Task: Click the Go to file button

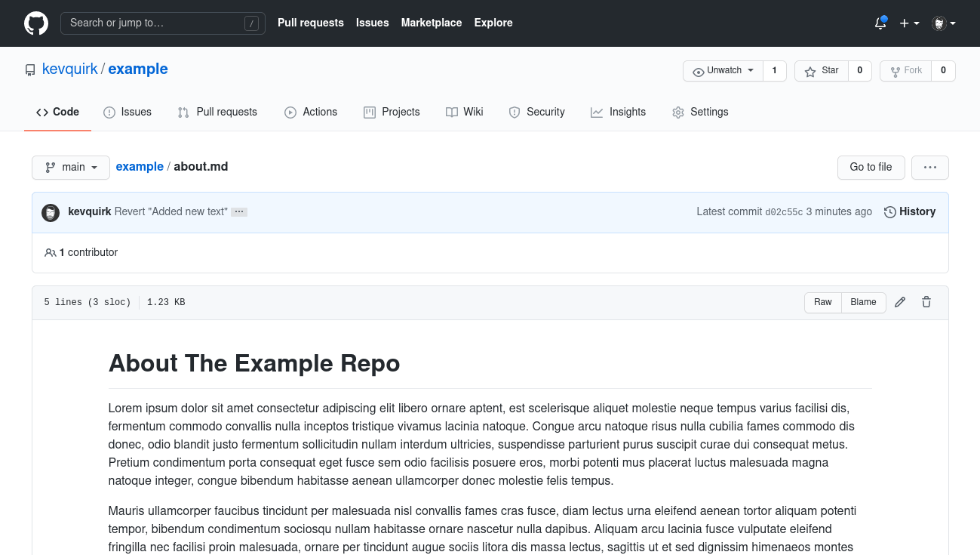Action: point(871,167)
